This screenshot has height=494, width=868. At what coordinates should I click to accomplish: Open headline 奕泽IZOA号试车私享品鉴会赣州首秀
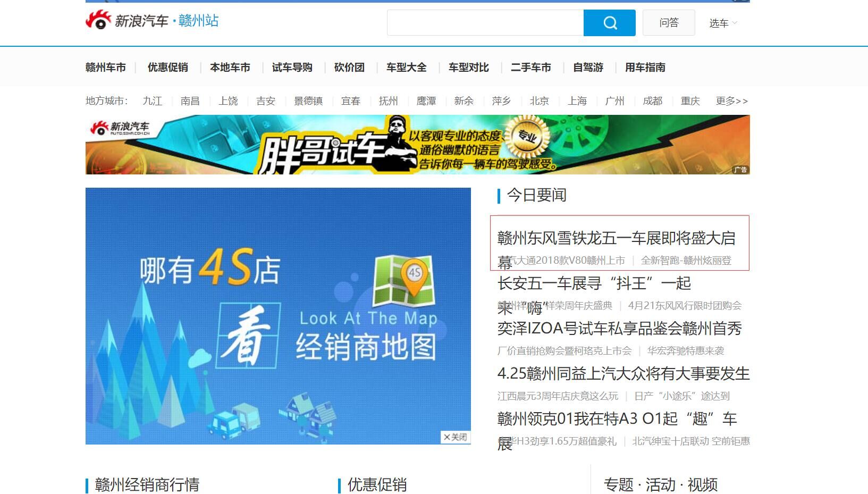pyautogui.click(x=619, y=329)
